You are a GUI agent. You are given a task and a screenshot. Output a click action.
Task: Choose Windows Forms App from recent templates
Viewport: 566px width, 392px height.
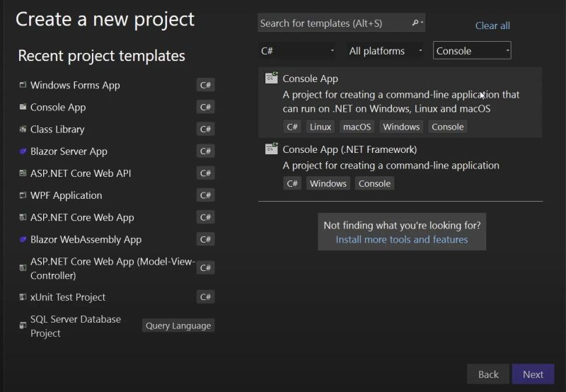click(117, 85)
